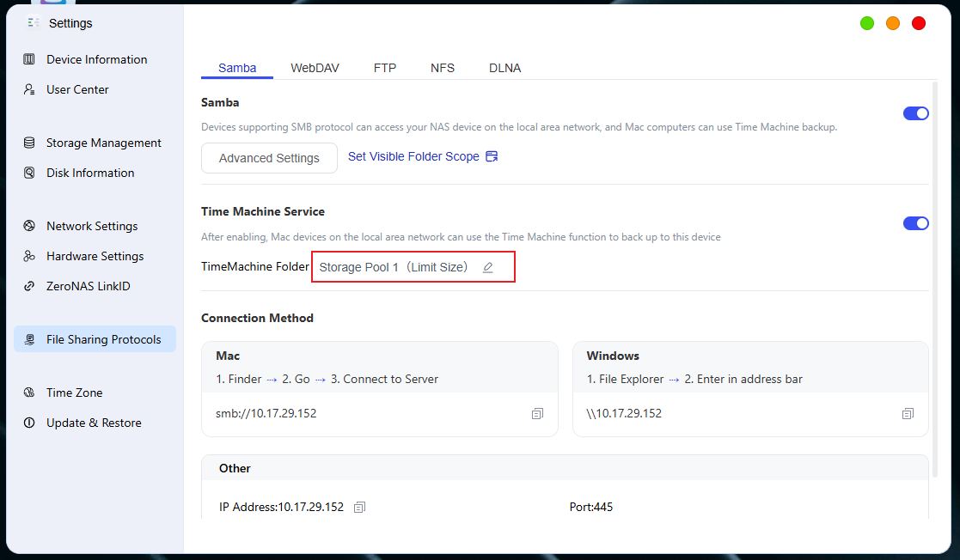Image resolution: width=960 pixels, height=560 pixels.
Task: Click the Set Visible Folder Scope link
Action: point(413,156)
